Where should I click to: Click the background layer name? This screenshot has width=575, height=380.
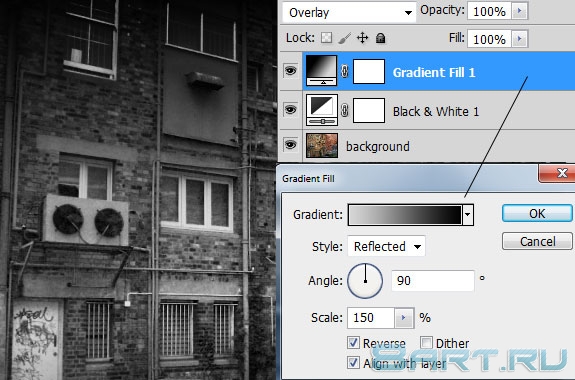coord(378,146)
